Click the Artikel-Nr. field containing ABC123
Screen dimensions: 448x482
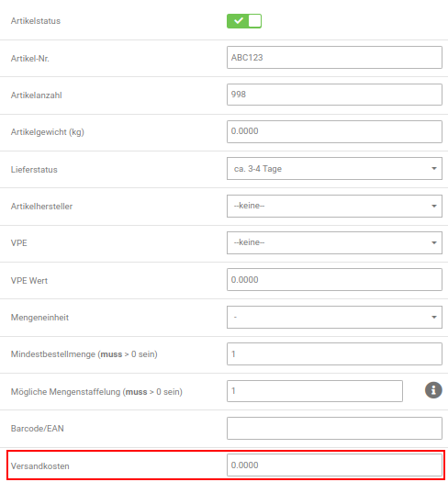334,58
